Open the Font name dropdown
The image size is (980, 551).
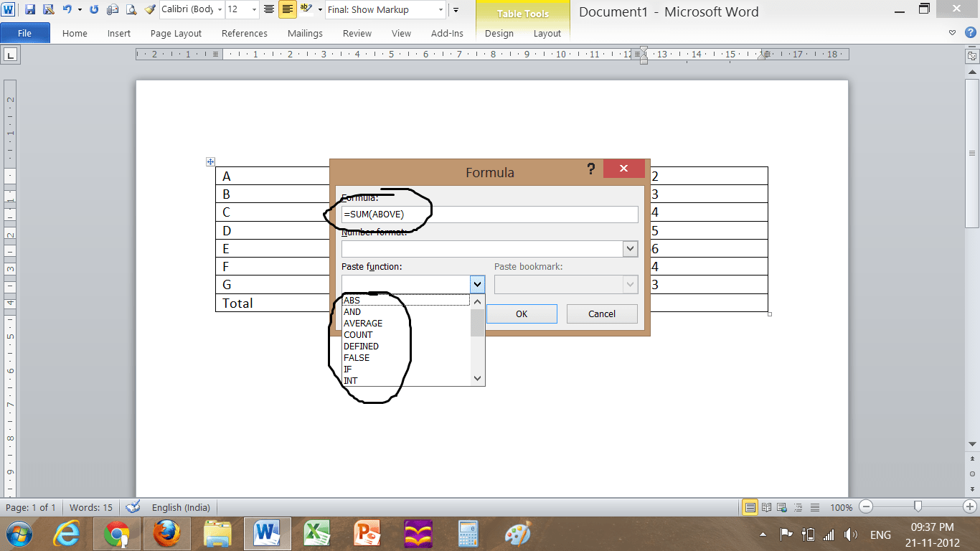220,9
